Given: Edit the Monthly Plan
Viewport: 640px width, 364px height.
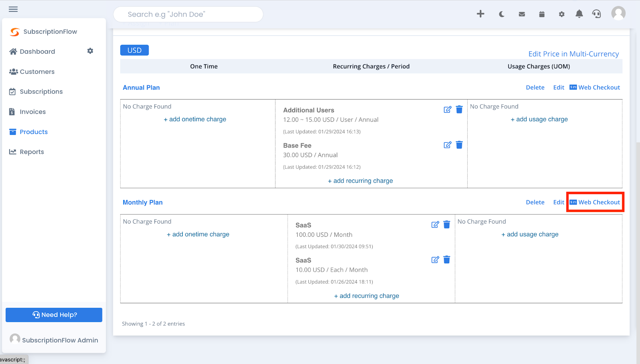Looking at the screenshot, I should pyautogui.click(x=558, y=202).
